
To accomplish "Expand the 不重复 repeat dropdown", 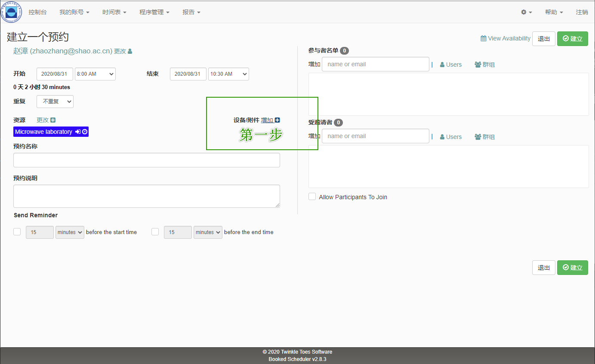I will pos(55,102).
